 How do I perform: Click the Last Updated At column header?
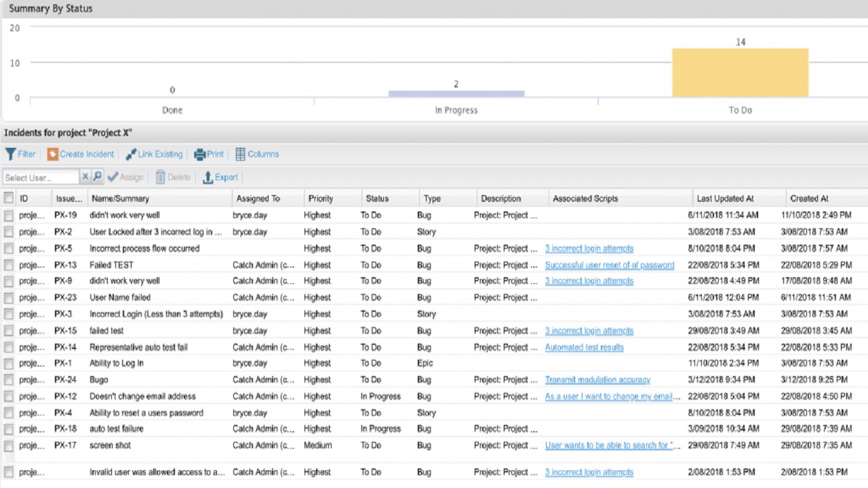click(725, 199)
